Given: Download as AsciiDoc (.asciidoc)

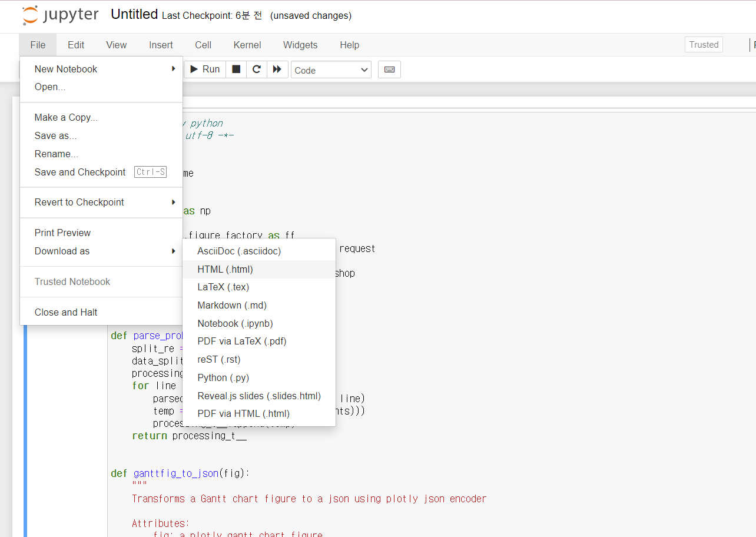Looking at the screenshot, I should coord(259,251).
